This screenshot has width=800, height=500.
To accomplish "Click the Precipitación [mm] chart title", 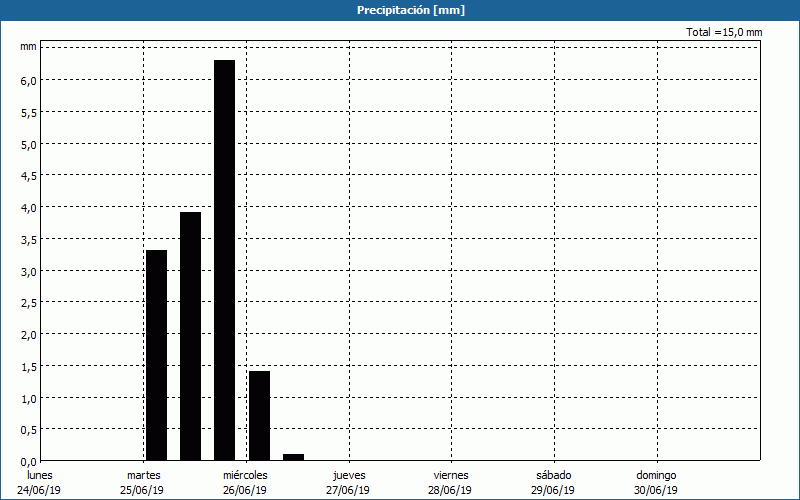I will coord(411,10).
